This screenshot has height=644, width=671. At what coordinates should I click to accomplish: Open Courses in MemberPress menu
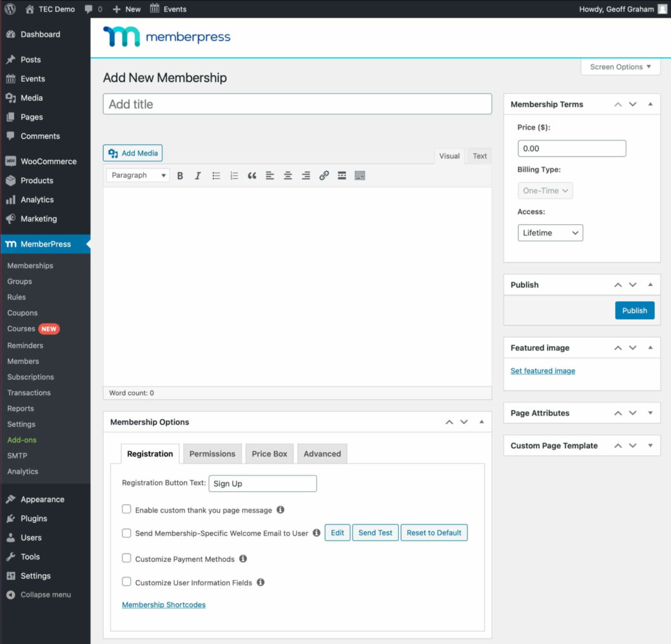point(22,329)
